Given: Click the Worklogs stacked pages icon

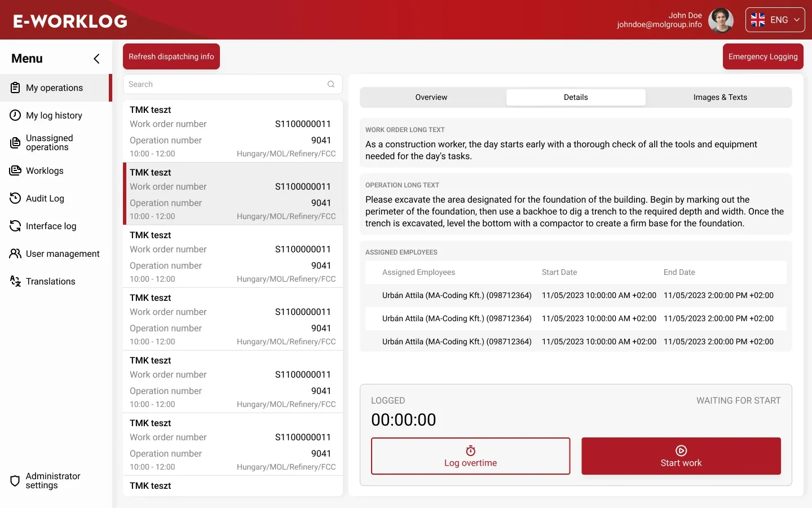Looking at the screenshot, I should (x=15, y=170).
